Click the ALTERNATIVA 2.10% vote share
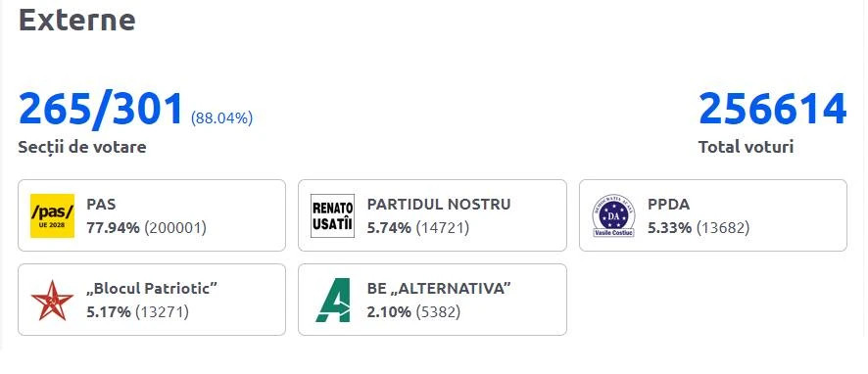The width and height of the screenshot is (868, 374). pos(389,312)
